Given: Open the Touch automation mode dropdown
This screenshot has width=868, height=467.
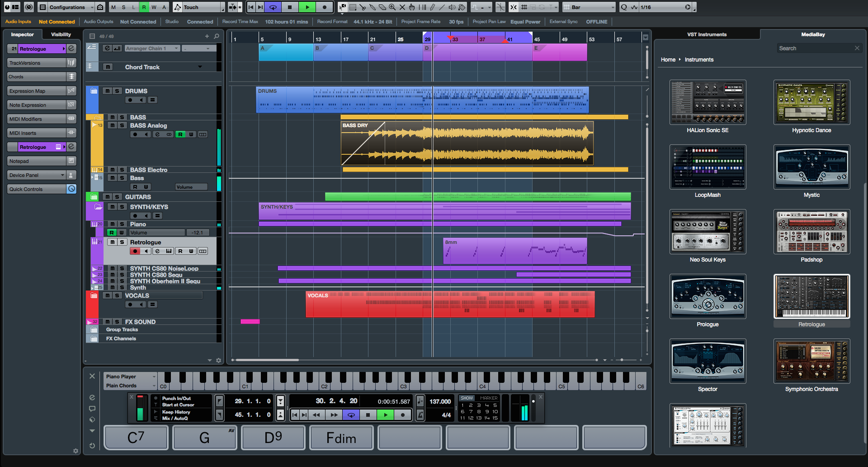Looking at the screenshot, I should pyautogui.click(x=199, y=7).
